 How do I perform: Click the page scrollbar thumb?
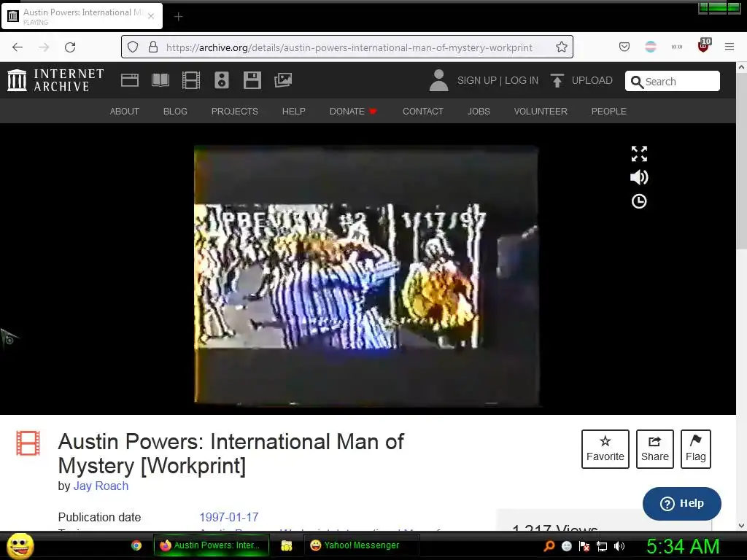741,162
